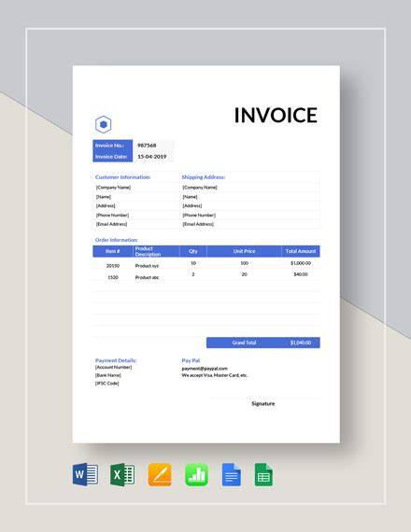Click shipping [Email Address] placeholder

coord(198,224)
